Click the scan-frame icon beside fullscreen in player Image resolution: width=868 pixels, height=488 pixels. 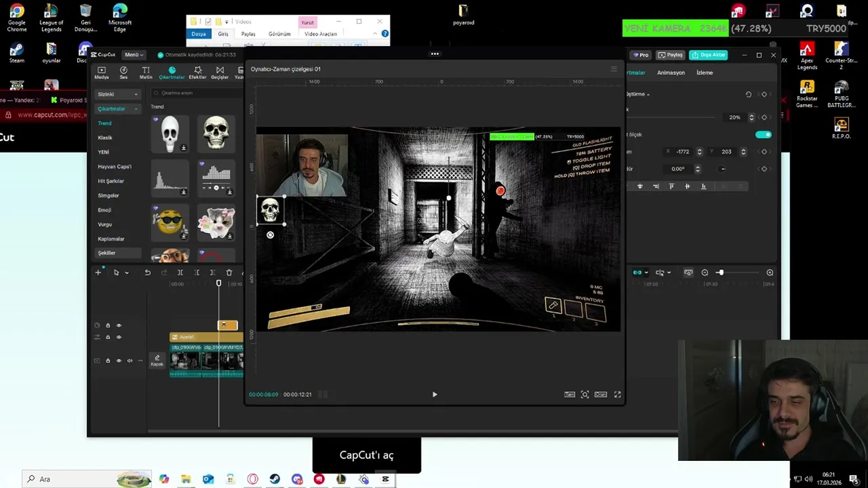(585, 394)
